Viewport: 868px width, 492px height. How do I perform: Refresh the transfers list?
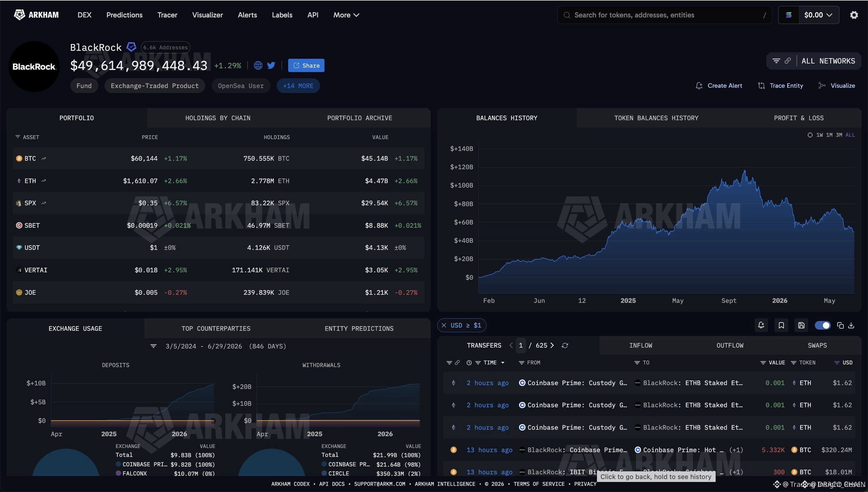pos(565,345)
